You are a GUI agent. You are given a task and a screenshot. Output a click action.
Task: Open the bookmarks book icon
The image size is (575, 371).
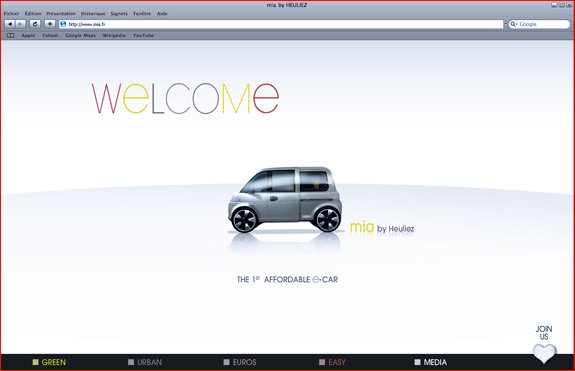[x=11, y=36]
